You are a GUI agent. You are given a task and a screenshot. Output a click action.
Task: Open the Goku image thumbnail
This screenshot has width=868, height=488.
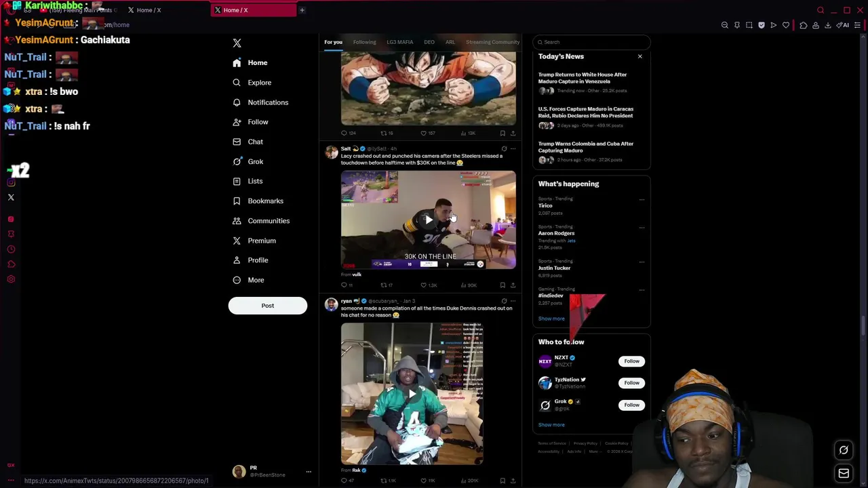coord(429,89)
